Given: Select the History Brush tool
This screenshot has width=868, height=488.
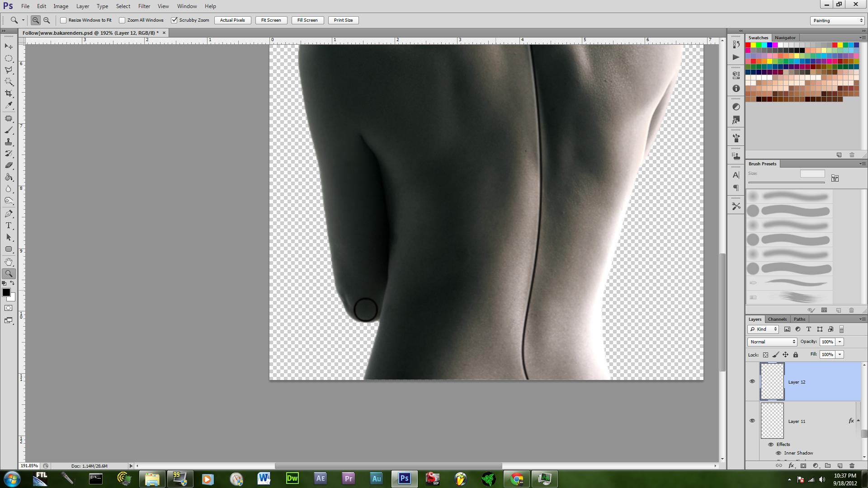Looking at the screenshot, I should point(9,154).
